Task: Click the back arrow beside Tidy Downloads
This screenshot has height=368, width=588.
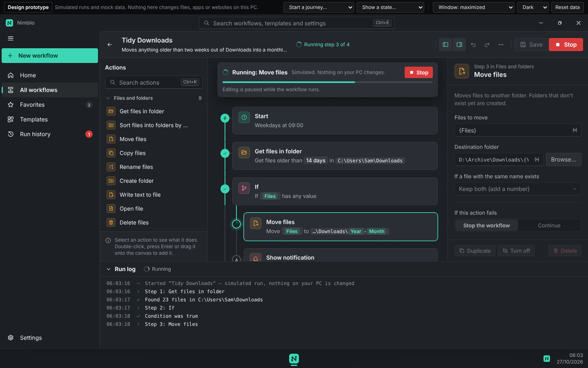Action: [x=110, y=45]
